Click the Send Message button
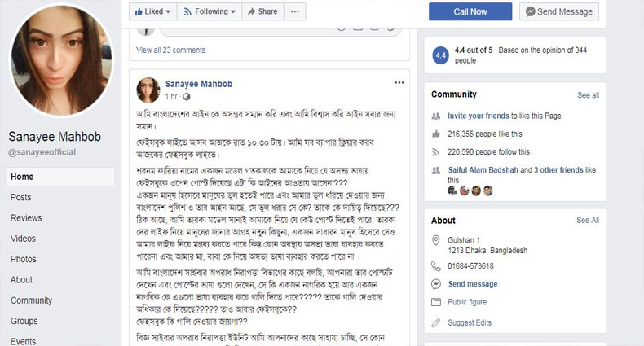Image resolution: width=644 pixels, height=346 pixels. (558, 11)
